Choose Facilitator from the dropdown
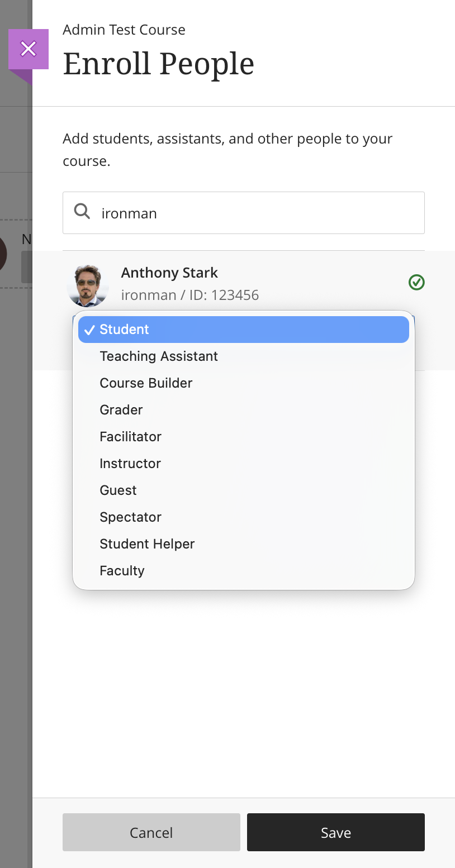The width and height of the screenshot is (455, 868). pos(130,437)
